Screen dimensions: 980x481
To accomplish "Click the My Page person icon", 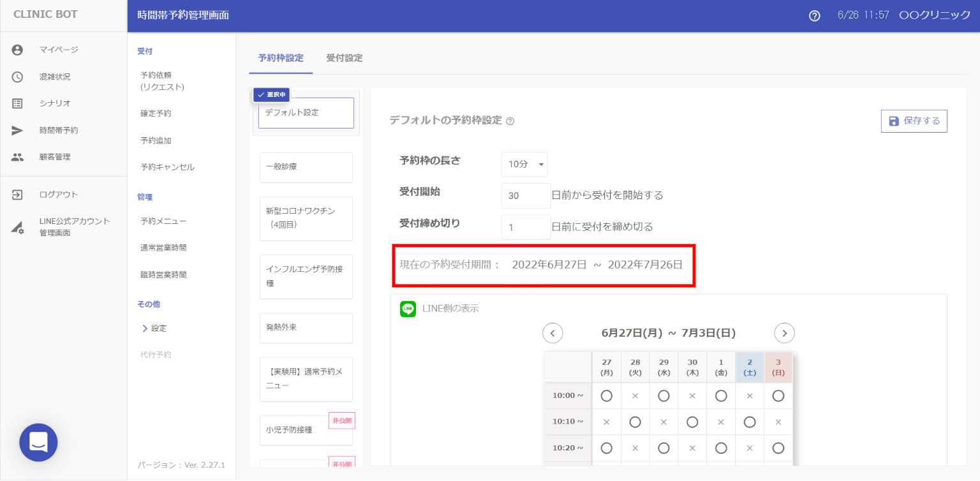I will [17, 50].
